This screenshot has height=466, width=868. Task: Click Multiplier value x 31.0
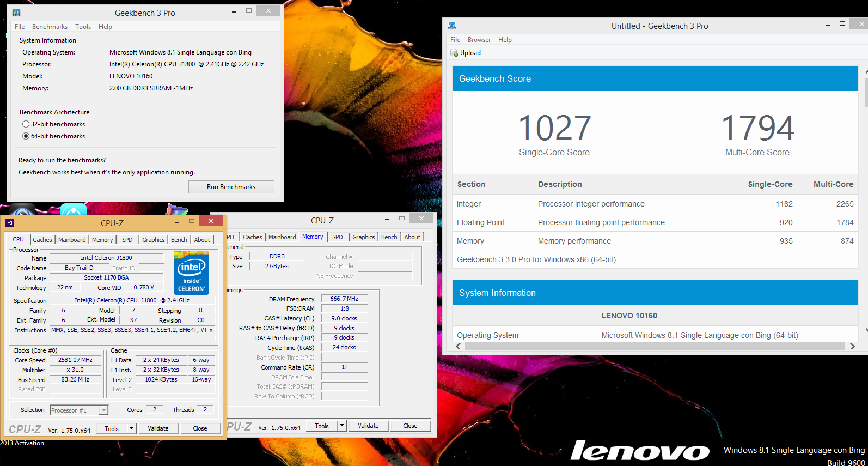[76, 370]
